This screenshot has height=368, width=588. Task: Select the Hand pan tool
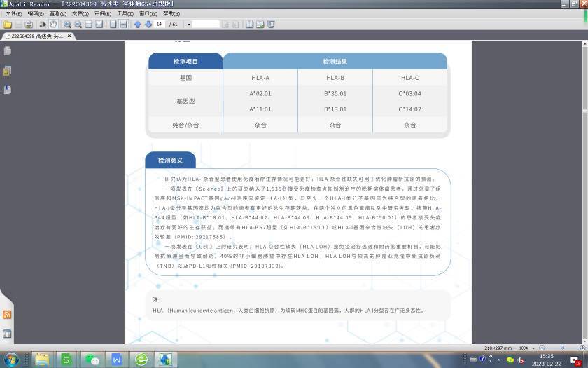(53, 25)
